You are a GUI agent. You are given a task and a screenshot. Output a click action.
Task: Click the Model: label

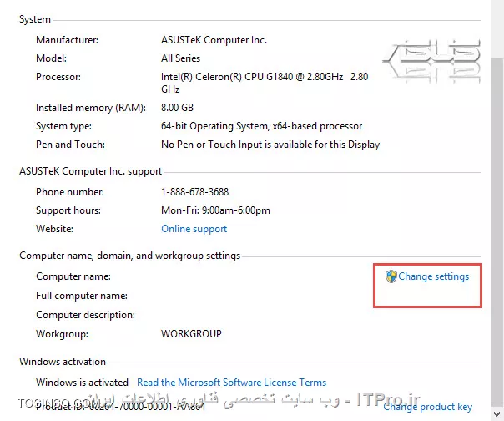point(52,58)
